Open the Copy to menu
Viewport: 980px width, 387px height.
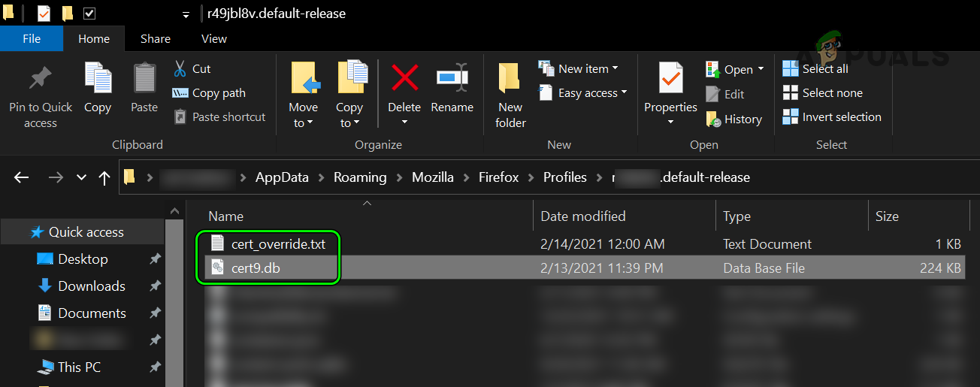tap(349, 95)
